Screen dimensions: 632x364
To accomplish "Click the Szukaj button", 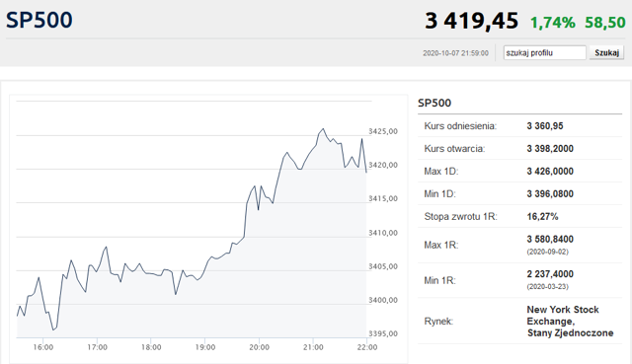I will [606, 52].
